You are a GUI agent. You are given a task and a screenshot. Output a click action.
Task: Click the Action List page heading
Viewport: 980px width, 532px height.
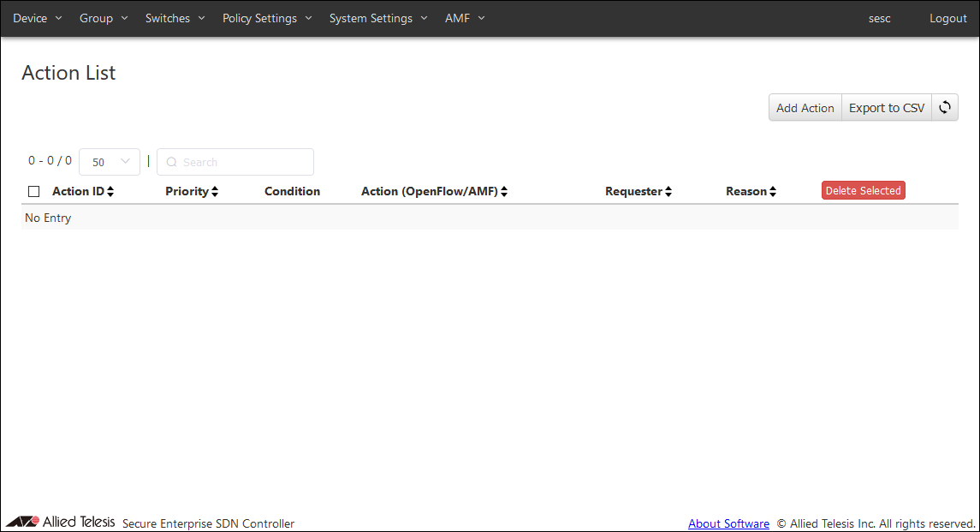pyautogui.click(x=68, y=73)
